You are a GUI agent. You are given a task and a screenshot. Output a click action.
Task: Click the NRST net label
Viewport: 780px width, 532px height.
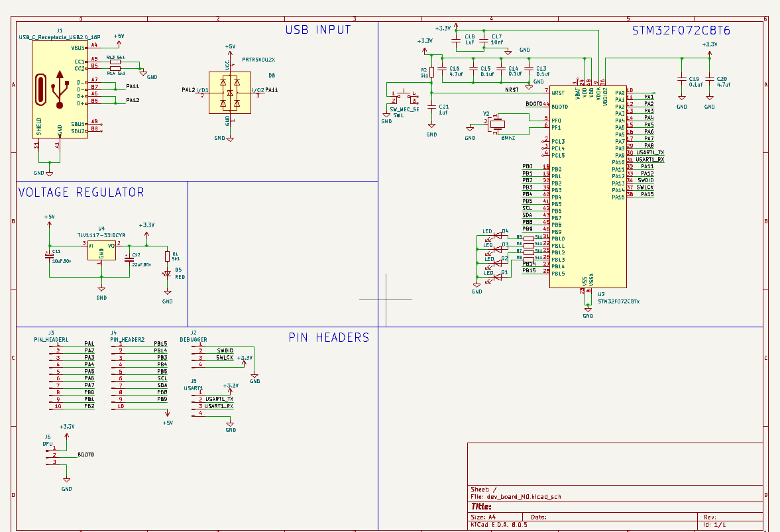pos(512,90)
